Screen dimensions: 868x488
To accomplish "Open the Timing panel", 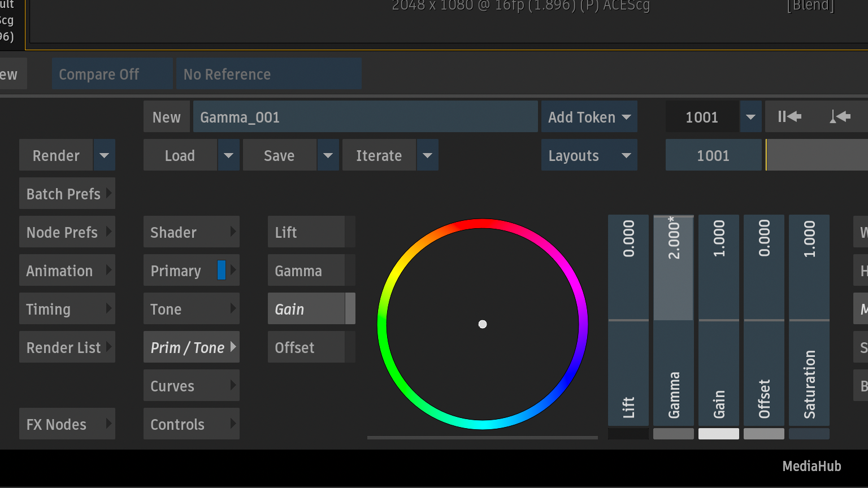I will coord(67,308).
